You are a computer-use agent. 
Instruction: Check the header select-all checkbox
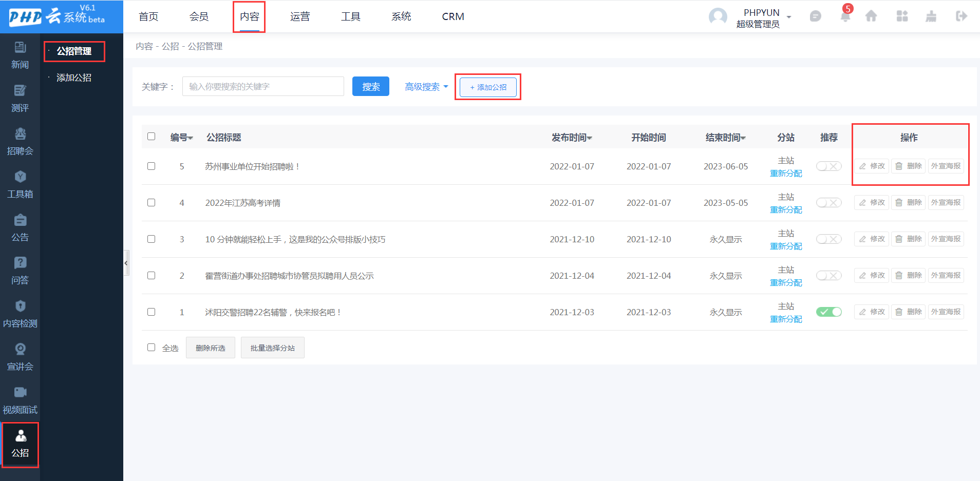coord(151,137)
